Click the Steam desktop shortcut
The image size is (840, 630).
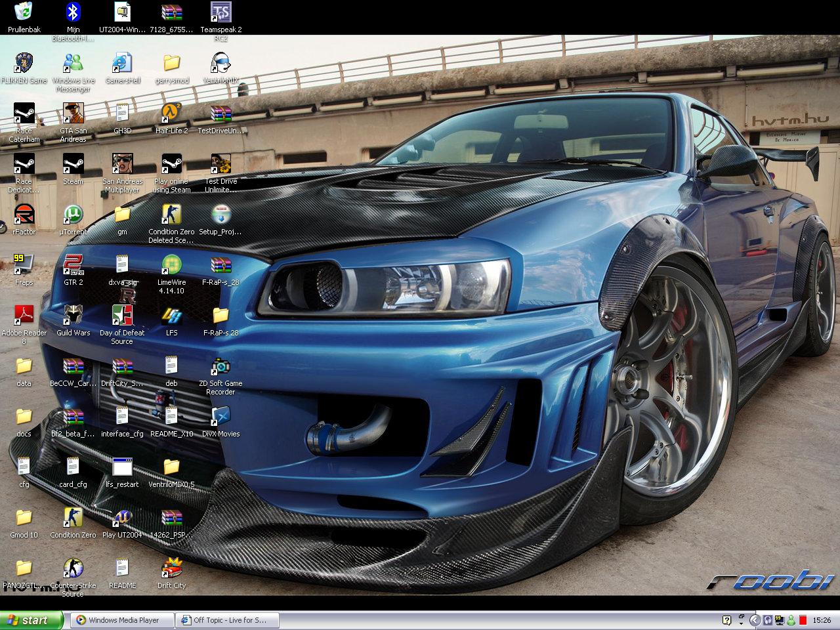[73, 169]
